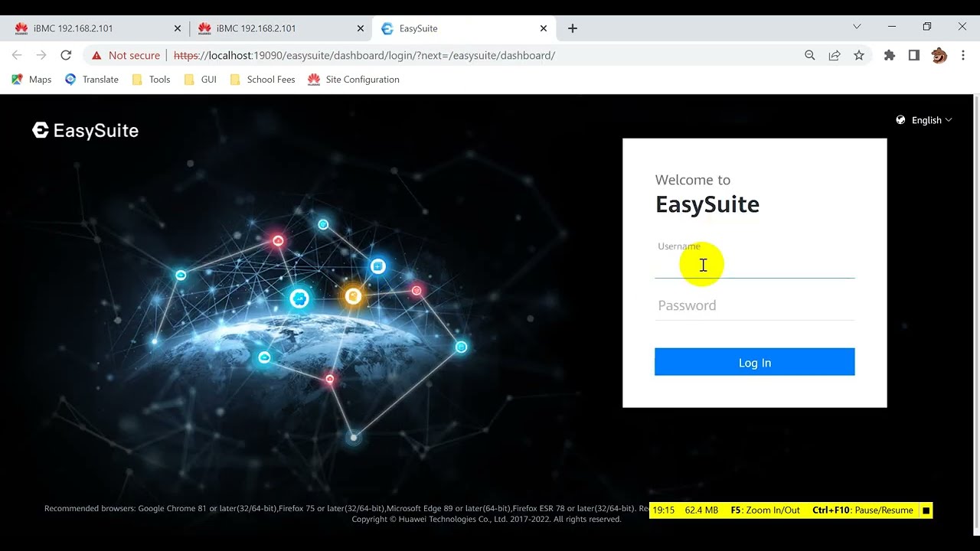This screenshot has height=551, width=980.
Task: Toggle the browser side panel
Action: pos(914,55)
